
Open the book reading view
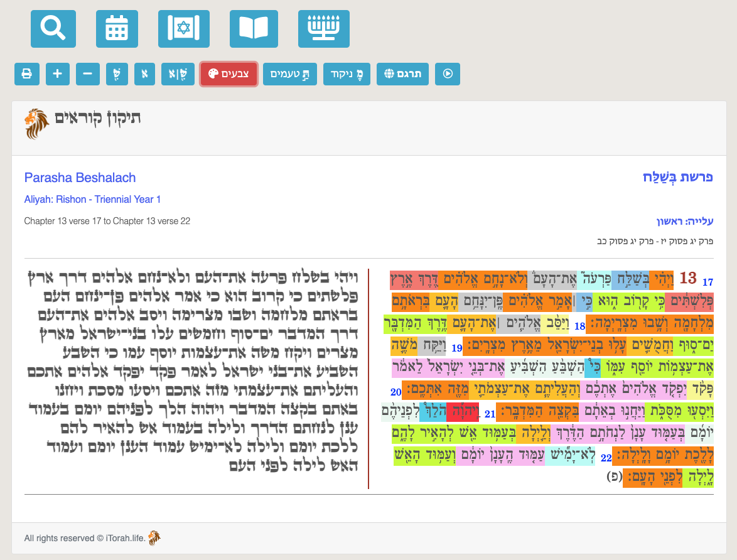254,28
